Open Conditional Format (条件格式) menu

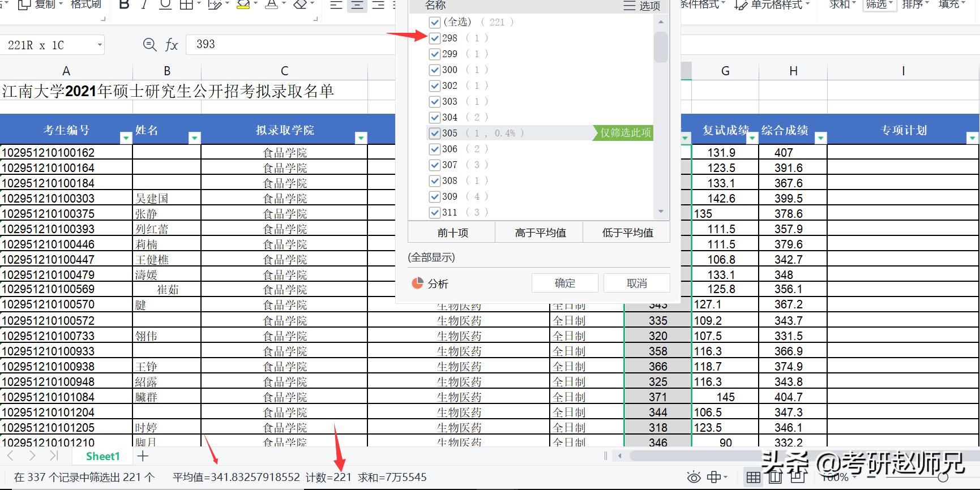point(703,5)
